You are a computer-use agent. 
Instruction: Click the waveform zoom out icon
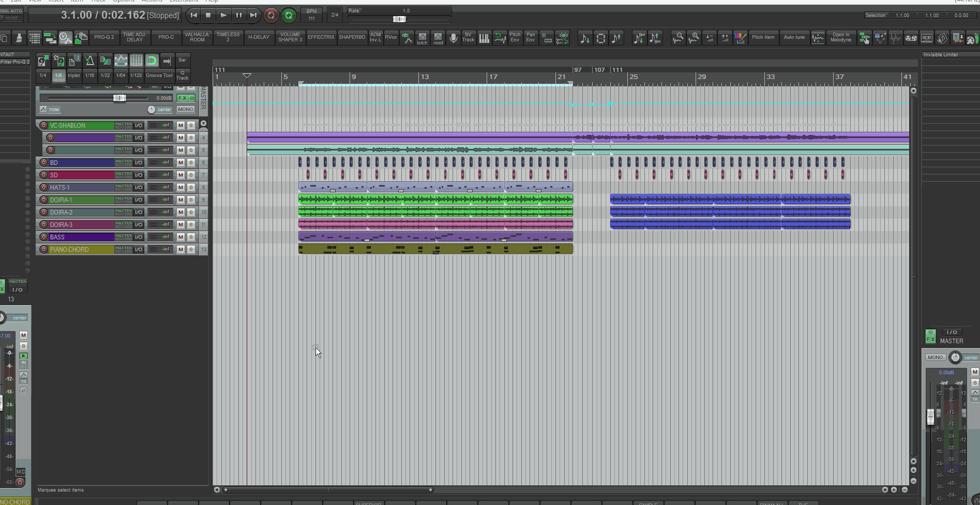tap(678, 38)
